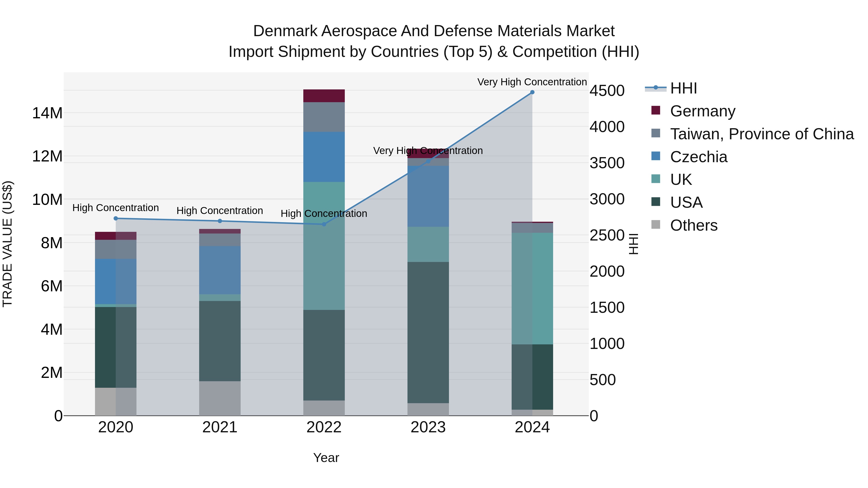Click the 'Year' x-axis title
This screenshot has width=868, height=488.
coord(326,458)
